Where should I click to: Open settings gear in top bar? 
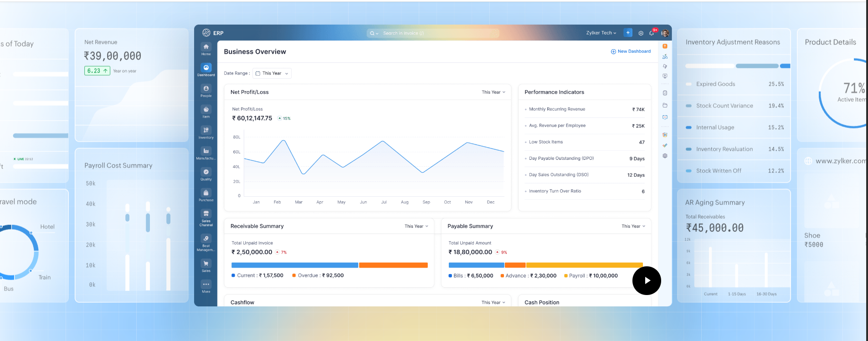pos(641,33)
